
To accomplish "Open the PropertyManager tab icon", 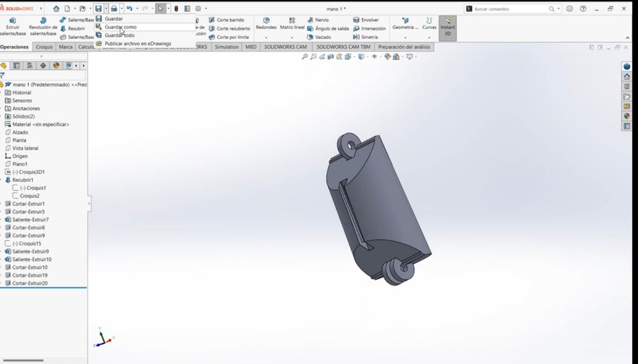I will [x=17, y=65].
